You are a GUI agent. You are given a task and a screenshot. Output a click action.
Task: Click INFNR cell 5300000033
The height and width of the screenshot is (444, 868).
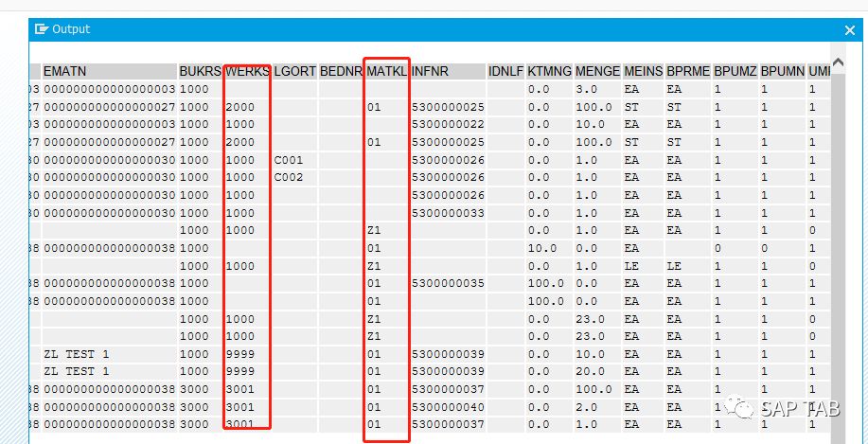click(x=448, y=213)
